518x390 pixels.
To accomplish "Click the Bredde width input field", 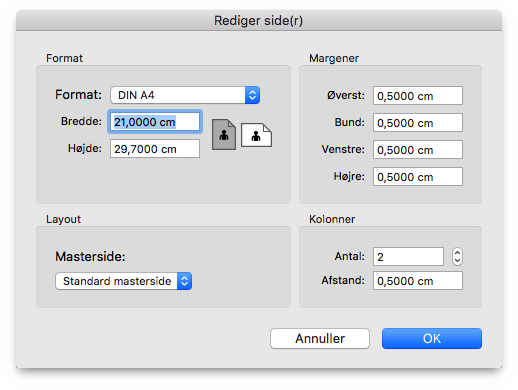I will 155,122.
